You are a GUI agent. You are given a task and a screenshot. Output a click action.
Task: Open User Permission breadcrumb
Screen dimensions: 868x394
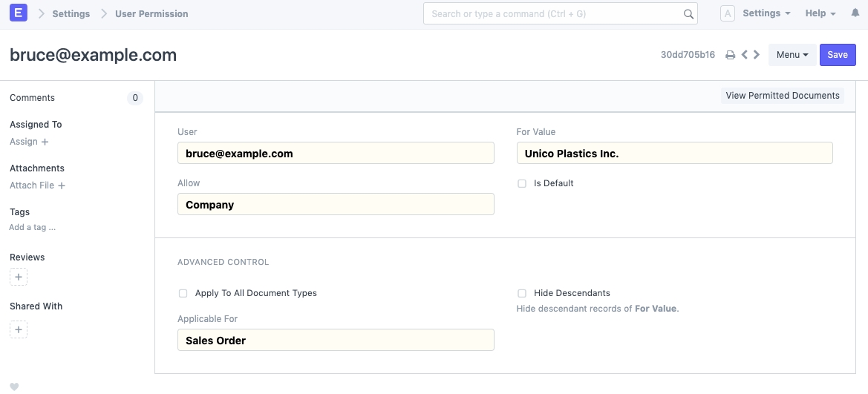[151, 14]
